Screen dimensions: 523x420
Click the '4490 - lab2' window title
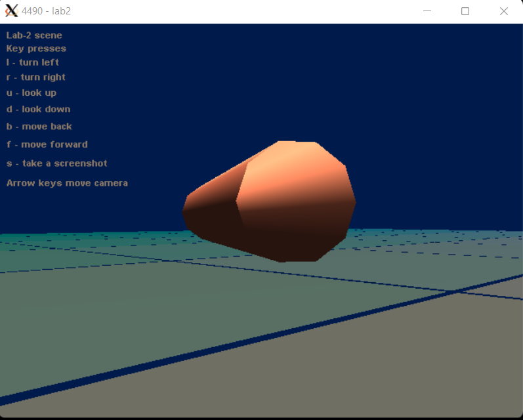tap(46, 11)
